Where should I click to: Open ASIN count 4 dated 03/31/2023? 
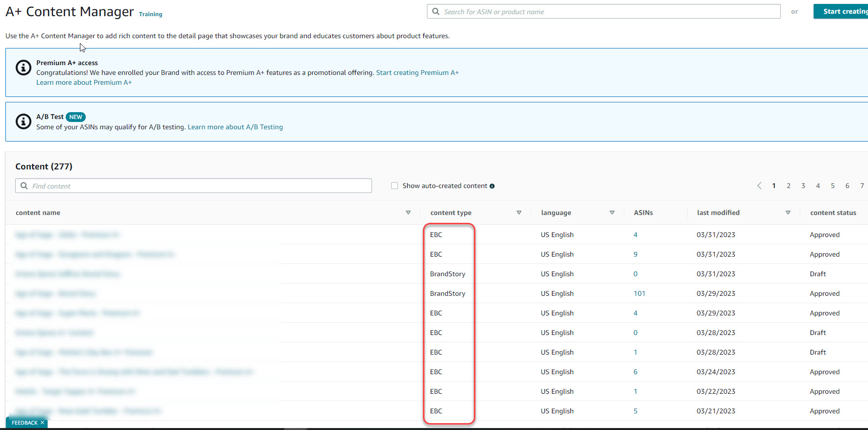tap(636, 235)
